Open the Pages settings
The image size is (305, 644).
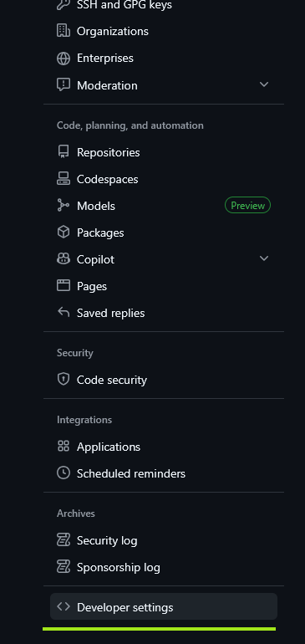click(164, 286)
